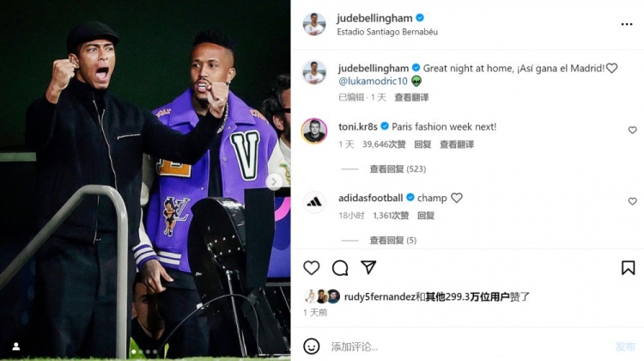The height and width of the screenshot is (361, 644).
Task: Open @lukamodric10 mention in caption
Action: (x=373, y=81)
